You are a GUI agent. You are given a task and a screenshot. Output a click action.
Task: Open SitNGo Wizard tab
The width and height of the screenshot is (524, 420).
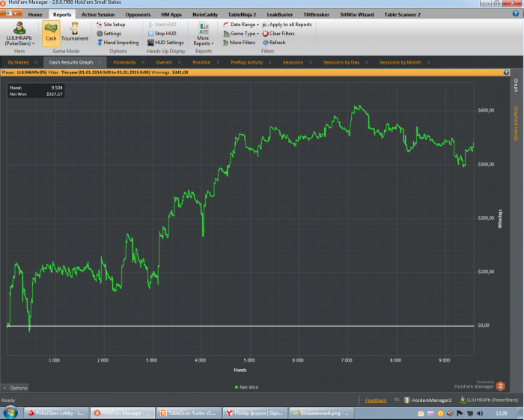click(x=356, y=14)
